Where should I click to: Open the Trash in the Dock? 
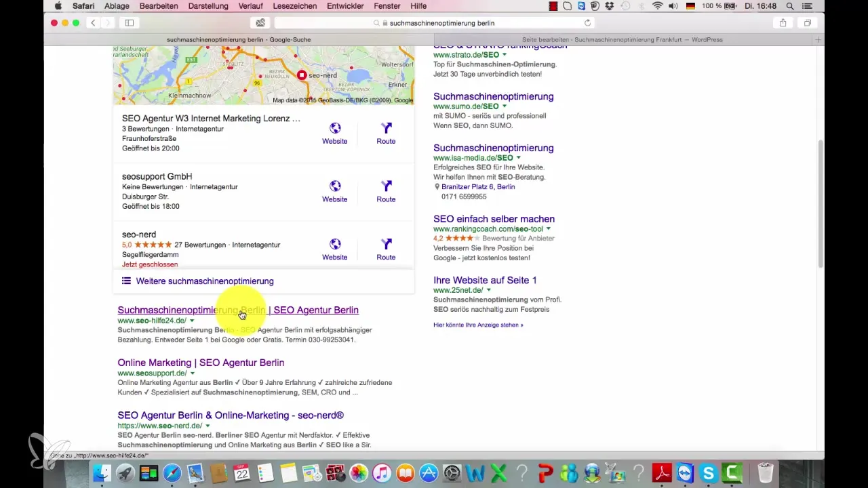pyautogui.click(x=765, y=472)
